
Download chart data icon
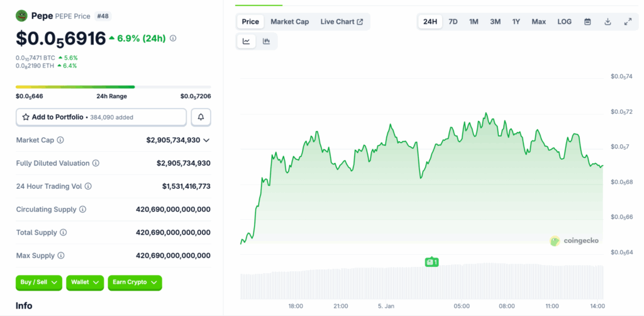(x=608, y=21)
